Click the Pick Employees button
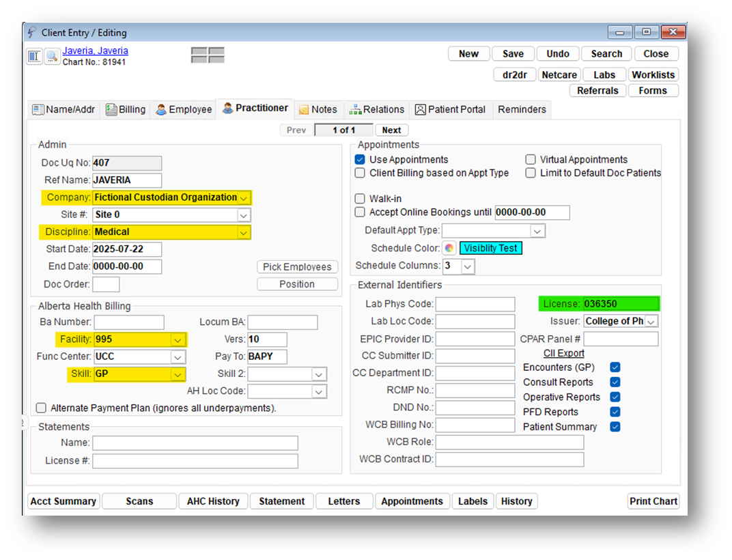This screenshot has width=732, height=560. click(x=297, y=267)
